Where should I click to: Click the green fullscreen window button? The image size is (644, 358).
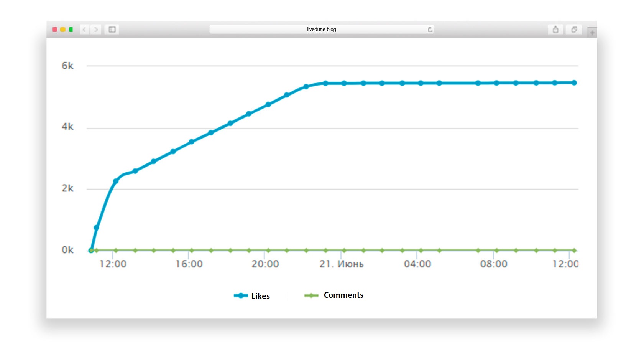71,30
